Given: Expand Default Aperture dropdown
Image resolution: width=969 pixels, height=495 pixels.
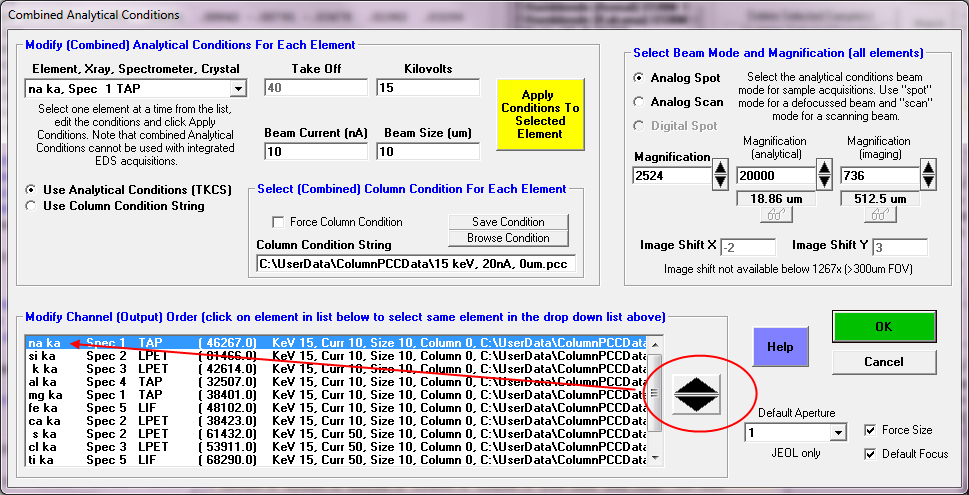Looking at the screenshot, I should coord(839,432).
